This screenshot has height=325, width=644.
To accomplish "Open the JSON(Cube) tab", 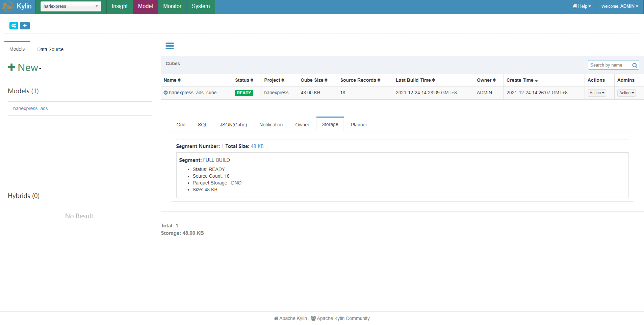I will [x=233, y=125].
